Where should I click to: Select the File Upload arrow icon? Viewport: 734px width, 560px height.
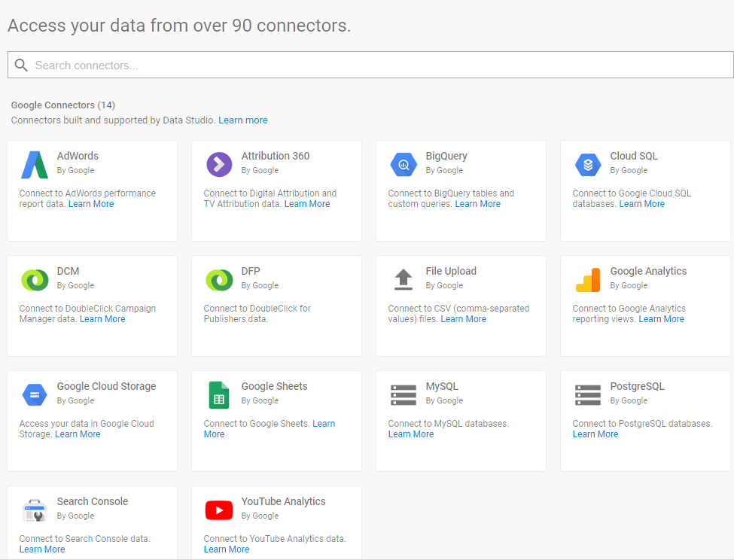point(404,279)
